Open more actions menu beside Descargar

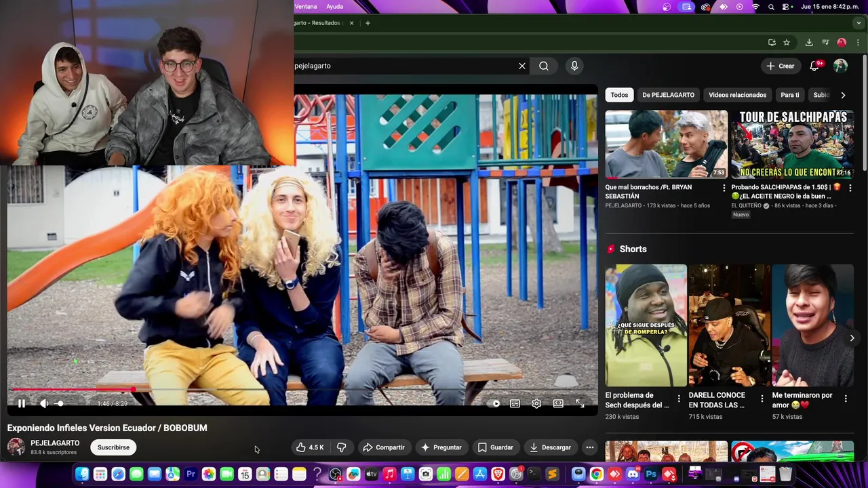click(590, 447)
